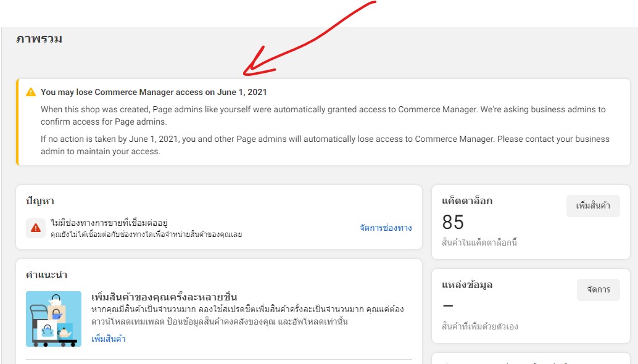Select the "You may lose Commerce Manager access" title

[154, 92]
